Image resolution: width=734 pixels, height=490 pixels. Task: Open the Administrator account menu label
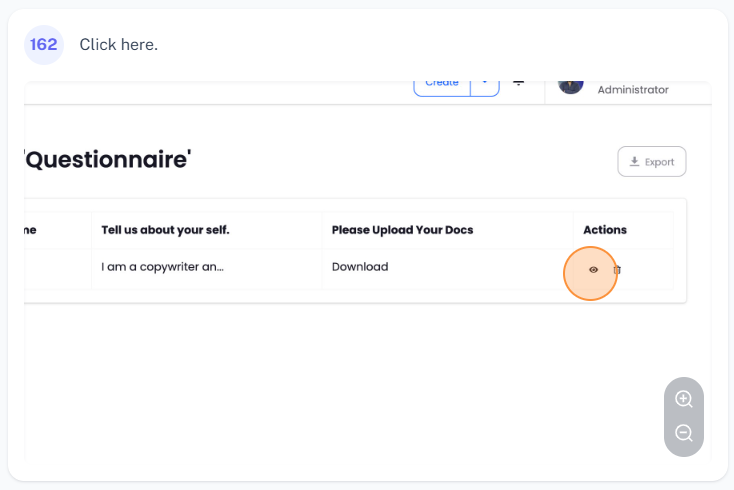pyautogui.click(x=632, y=90)
